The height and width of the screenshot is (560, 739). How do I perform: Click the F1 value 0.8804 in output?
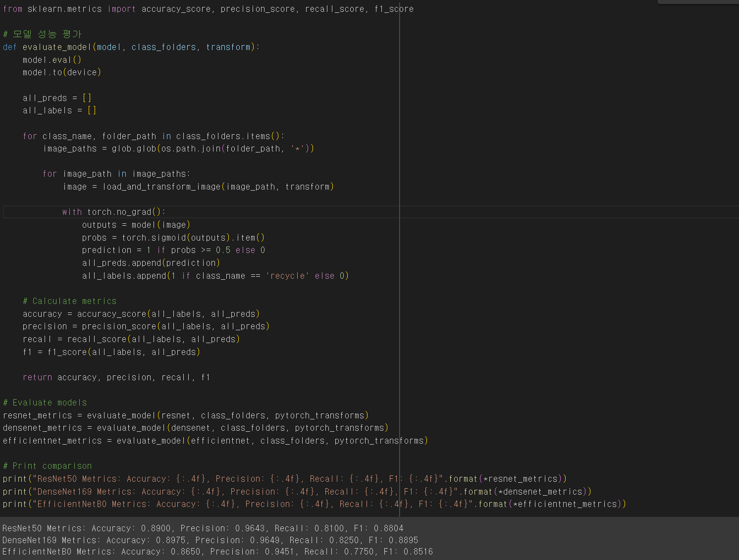tap(389, 528)
